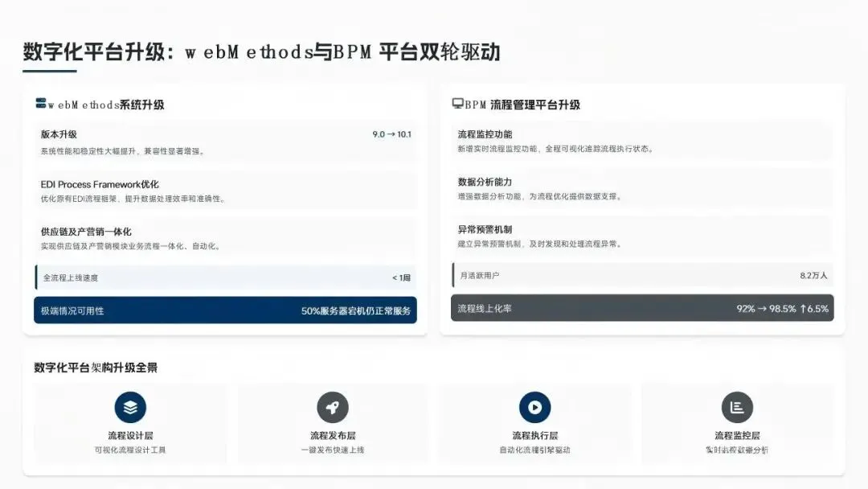Select the 50%服务器宕机仍正常服务 text
The width and height of the screenshot is (868, 489).
[x=356, y=310]
